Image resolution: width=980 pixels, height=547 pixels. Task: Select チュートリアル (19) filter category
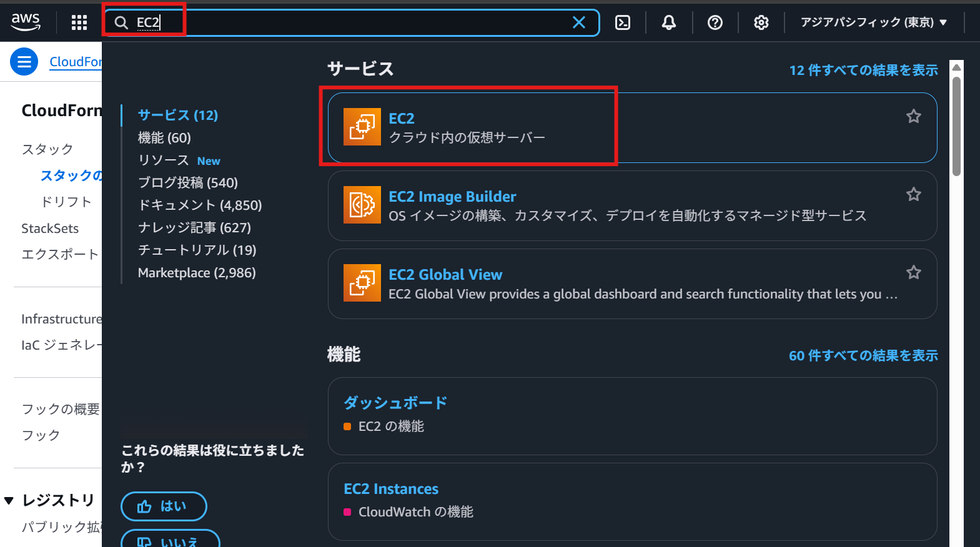pyautogui.click(x=197, y=250)
